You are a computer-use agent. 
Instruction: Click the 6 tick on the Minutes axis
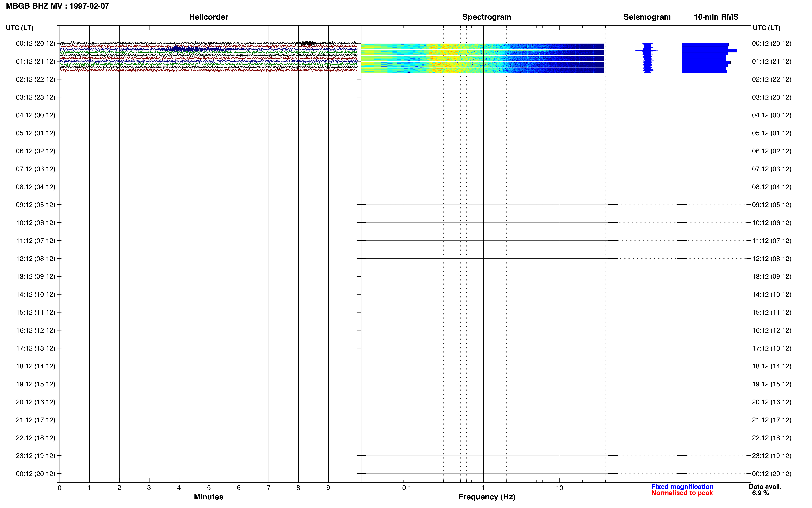[x=239, y=487]
